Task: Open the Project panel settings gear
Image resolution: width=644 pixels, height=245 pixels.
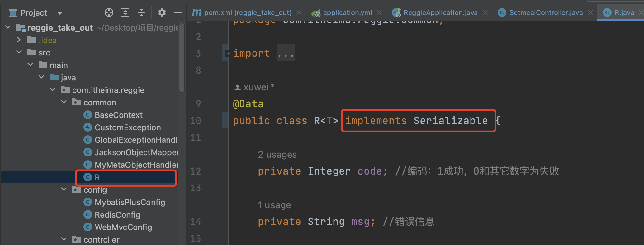Action: [162, 12]
